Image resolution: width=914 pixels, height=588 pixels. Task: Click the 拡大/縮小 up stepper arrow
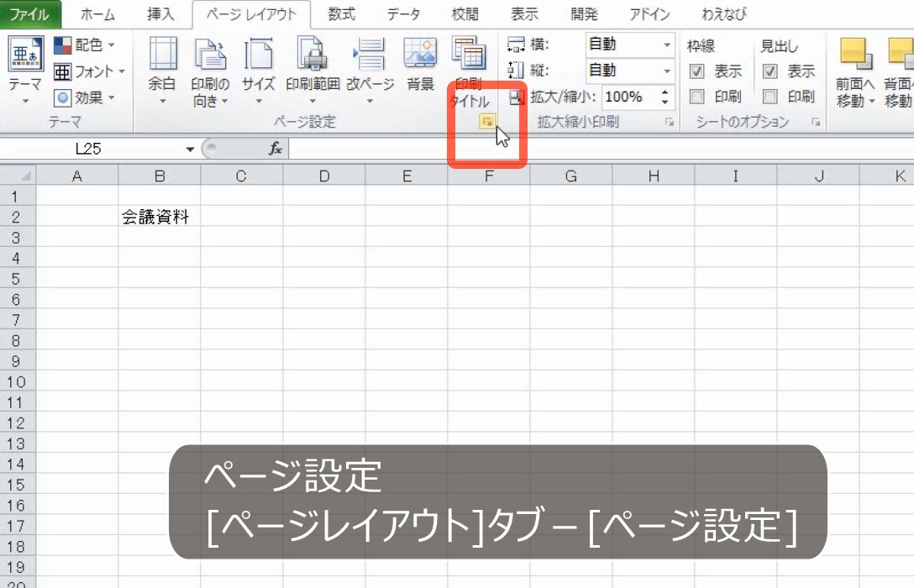coord(664,92)
